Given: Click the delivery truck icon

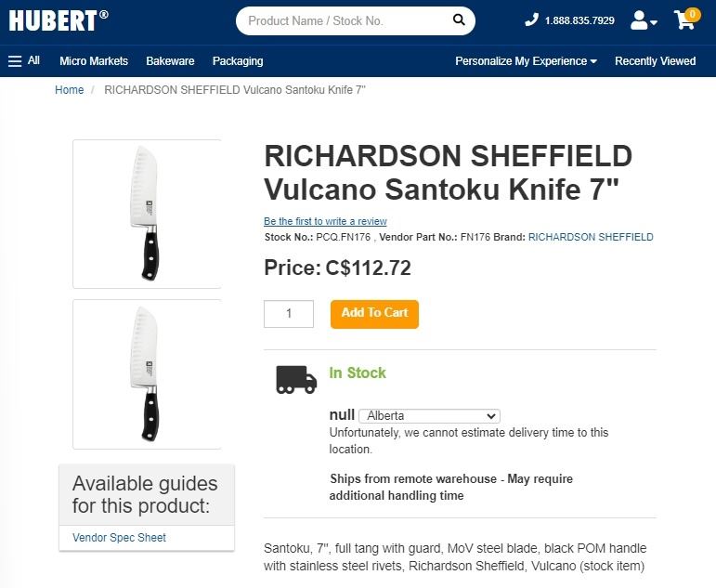Looking at the screenshot, I should tap(296, 379).
